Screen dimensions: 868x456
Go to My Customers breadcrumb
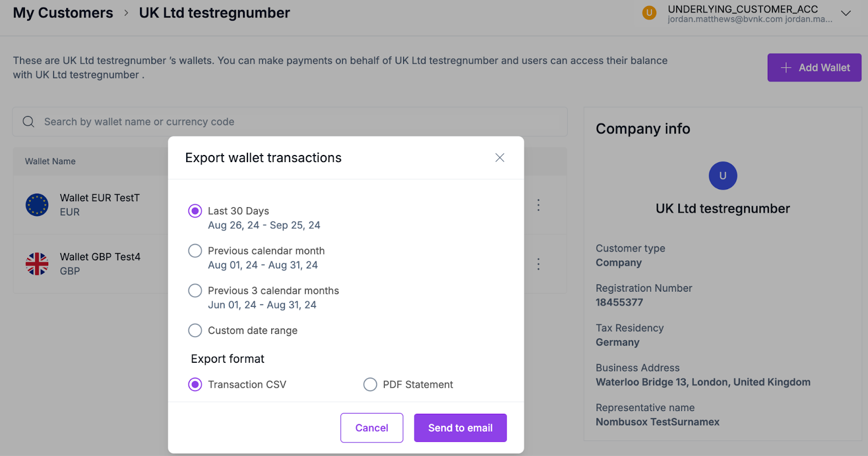(63, 13)
